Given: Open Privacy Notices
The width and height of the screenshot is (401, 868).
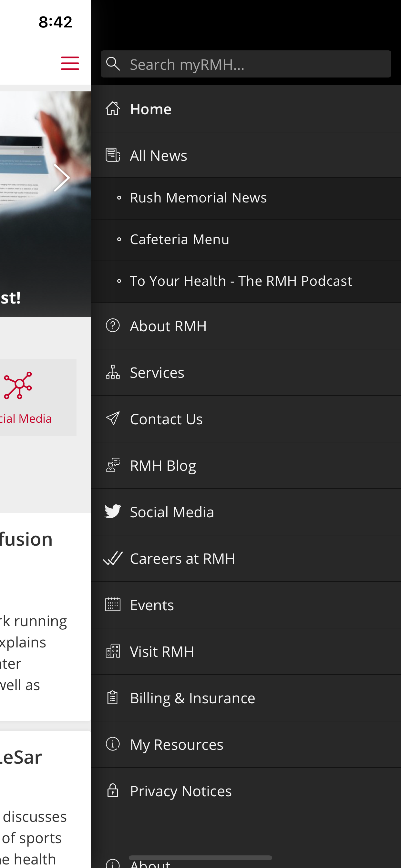Looking at the screenshot, I should 246,791.
